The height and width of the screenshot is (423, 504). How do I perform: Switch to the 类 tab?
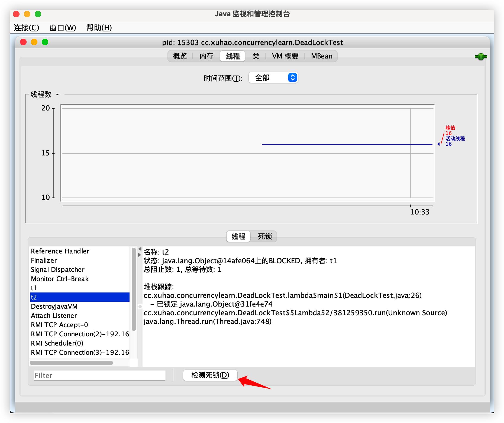[x=256, y=56]
